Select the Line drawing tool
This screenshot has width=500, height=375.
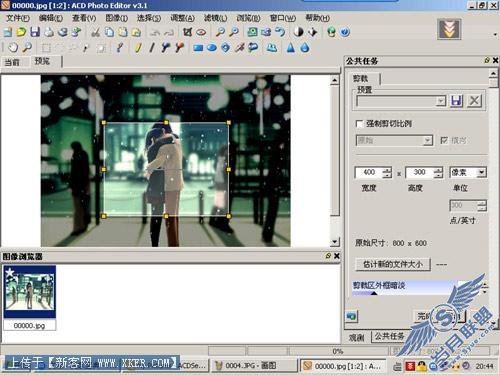152,48
